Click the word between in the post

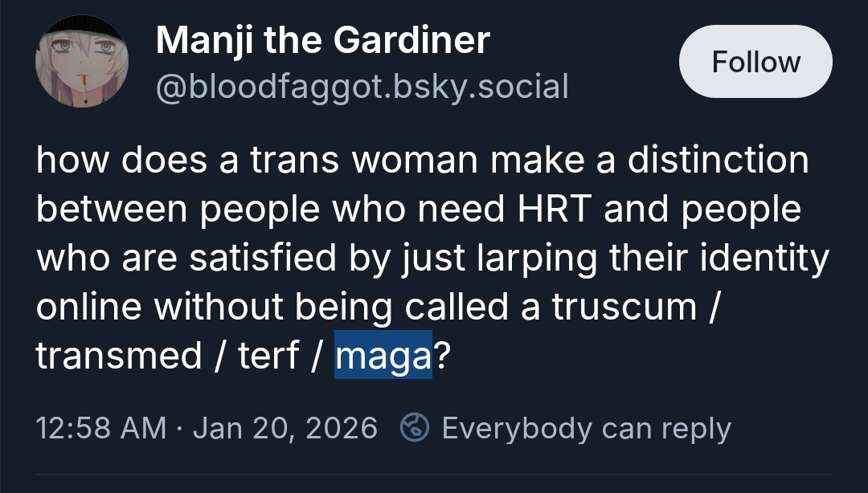point(109,210)
